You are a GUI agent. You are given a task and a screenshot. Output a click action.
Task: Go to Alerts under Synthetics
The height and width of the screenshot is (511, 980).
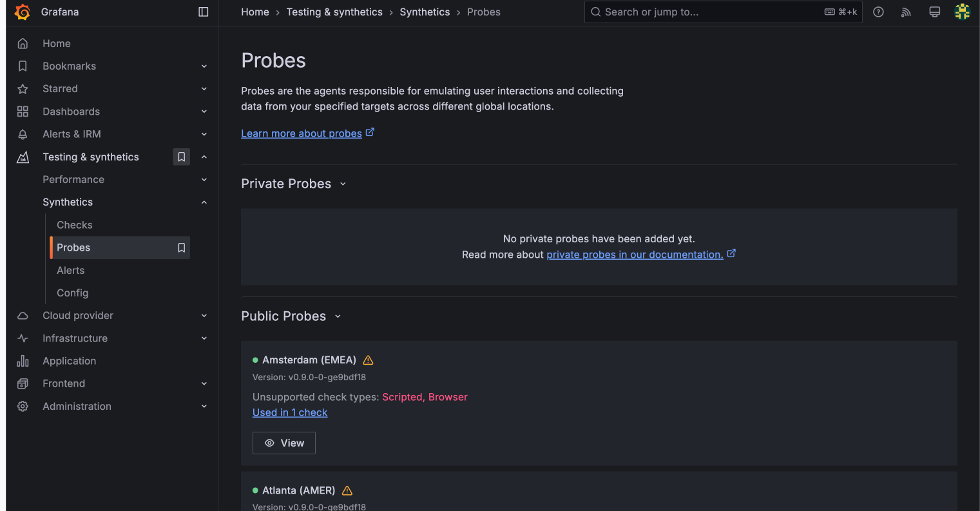tap(71, 271)
